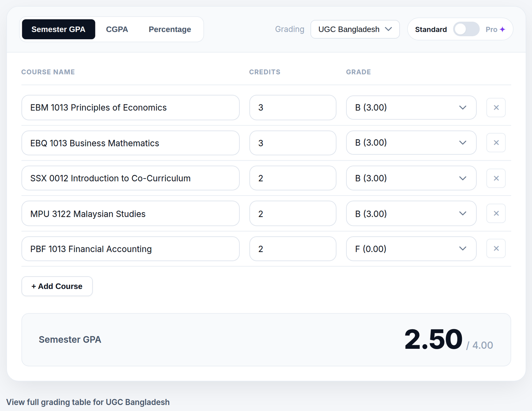Image resolution: width=532 pixels, height=411 pixels.
Task: Delete the MPU 3122 Malaysian Studies row
Action: pyautogui.click(x=496, y=213)
